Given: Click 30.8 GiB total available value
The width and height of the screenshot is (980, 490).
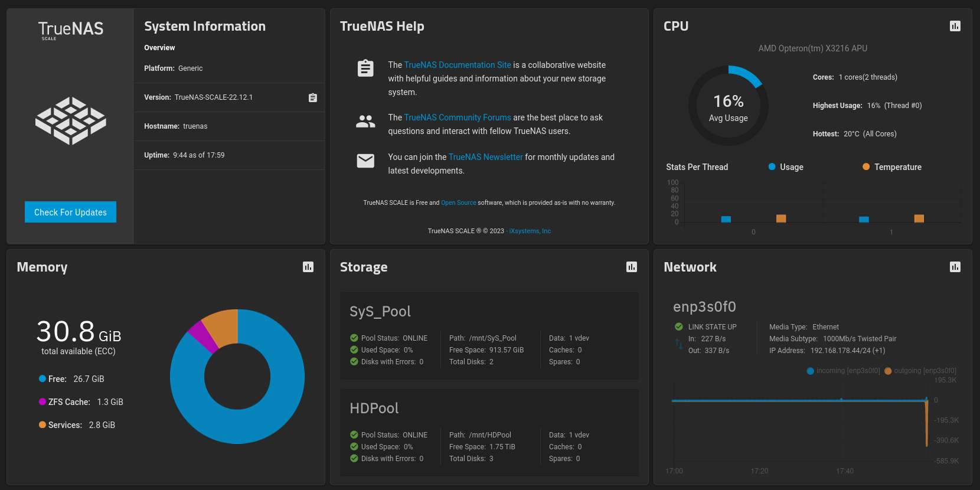Looking at the screenshot, I should 79,332.
